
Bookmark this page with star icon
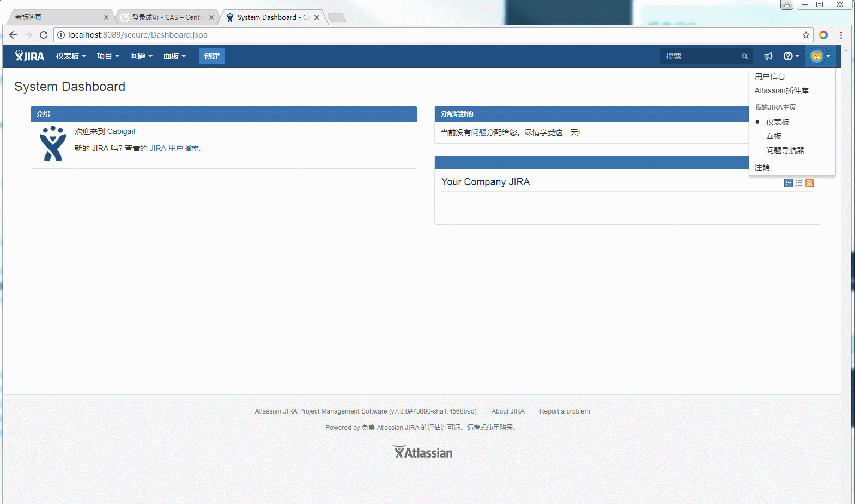(806, 35)
